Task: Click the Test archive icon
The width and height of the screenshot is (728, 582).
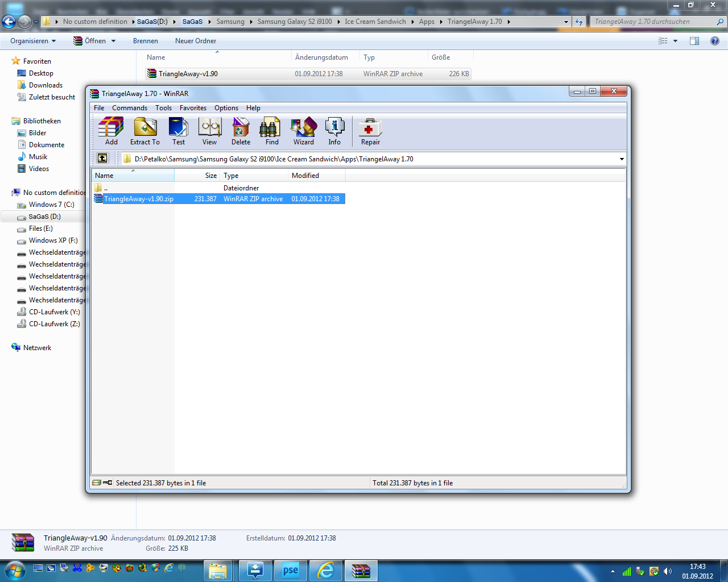Action: pos(178,131)
